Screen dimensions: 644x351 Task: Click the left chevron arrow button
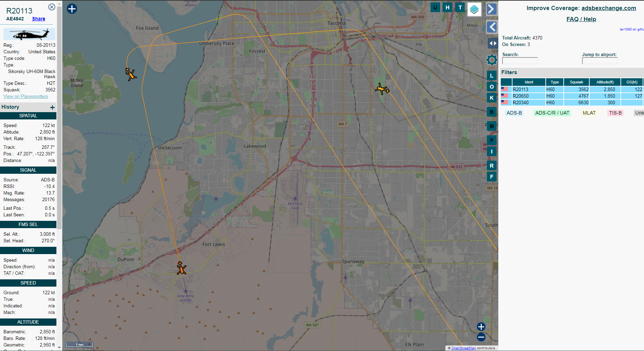pyautogui.click(x=491, y=27)
